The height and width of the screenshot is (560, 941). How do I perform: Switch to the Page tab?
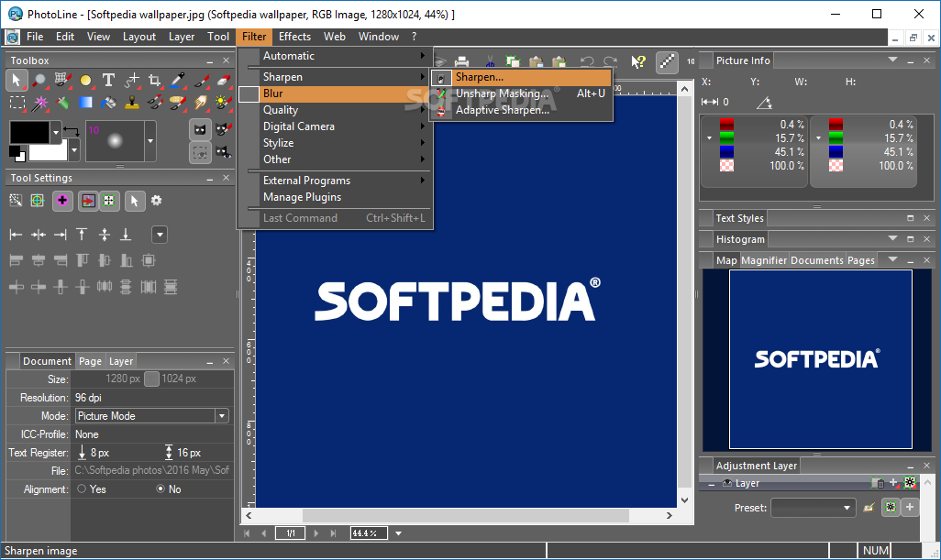click(90, 361)
